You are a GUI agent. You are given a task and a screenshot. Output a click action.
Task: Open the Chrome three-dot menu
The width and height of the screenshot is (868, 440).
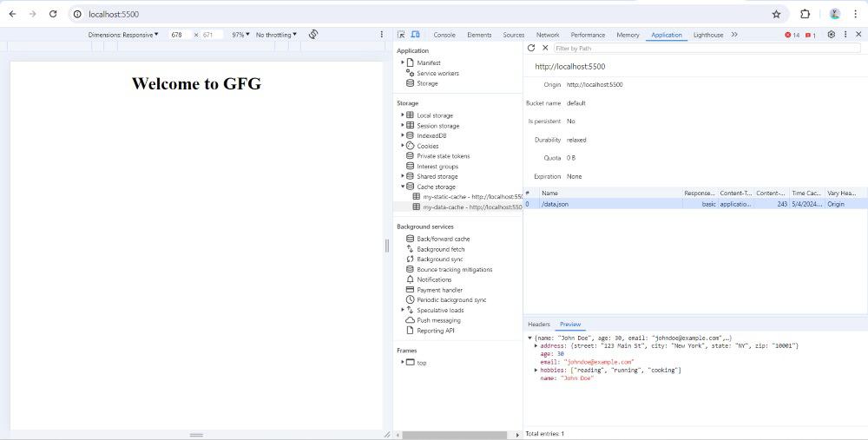tap(856, 15)
